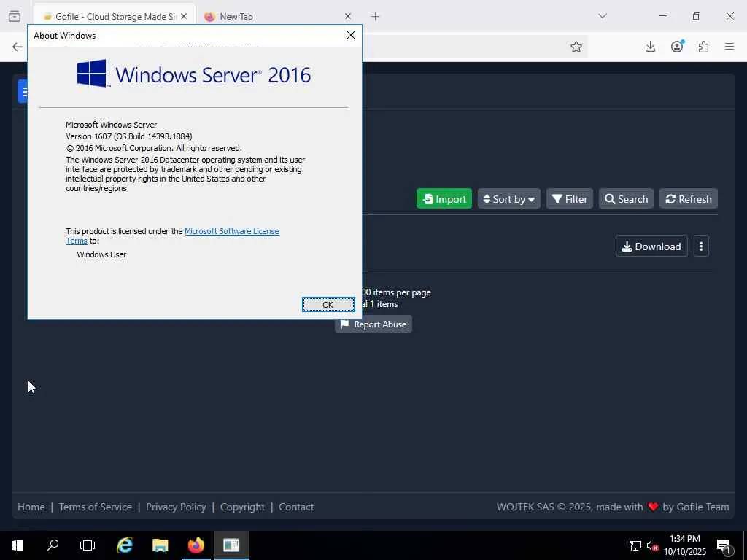
Task: Close the New Tab tab
Action: [348, 16]
